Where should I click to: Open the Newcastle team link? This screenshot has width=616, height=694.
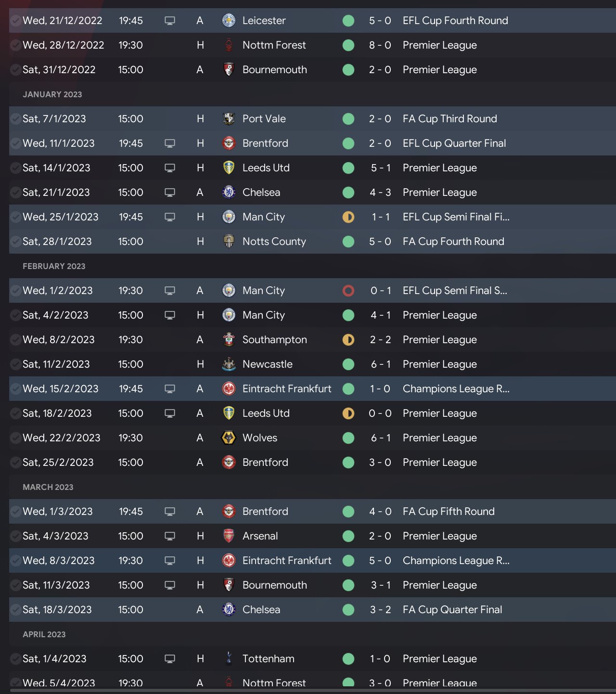(x=267, y=364)
